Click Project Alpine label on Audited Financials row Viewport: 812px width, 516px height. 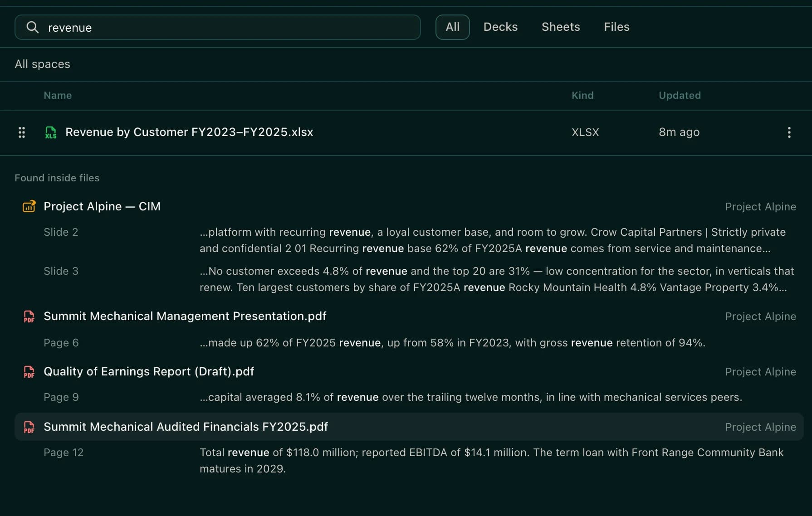(760, 427)
